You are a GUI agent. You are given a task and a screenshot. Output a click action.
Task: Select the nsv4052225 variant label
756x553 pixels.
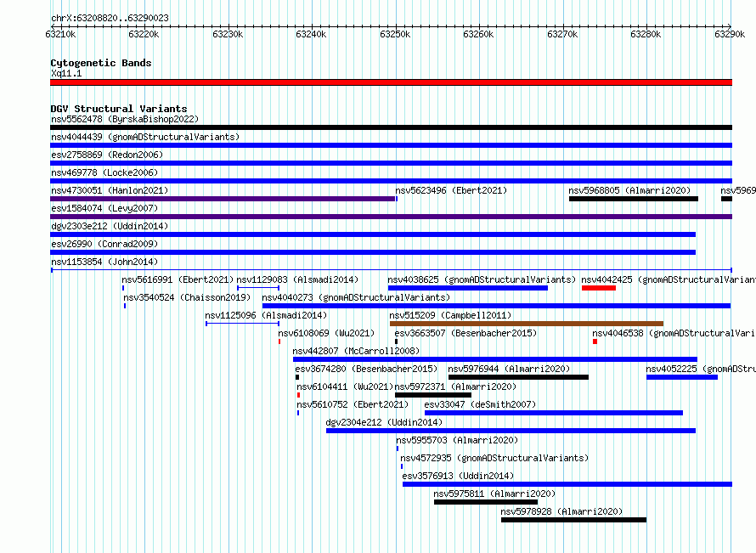[x=701, y=369]
